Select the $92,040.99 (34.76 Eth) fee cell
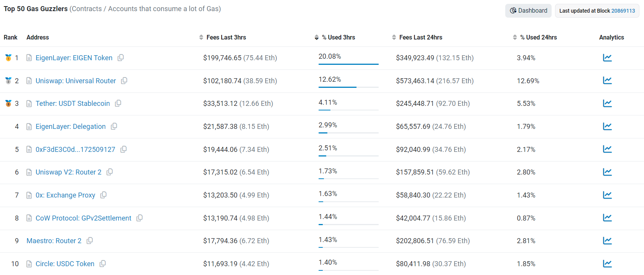Image resolution: width=644 pixels, height=275 pixels. [x=431, y=150]
